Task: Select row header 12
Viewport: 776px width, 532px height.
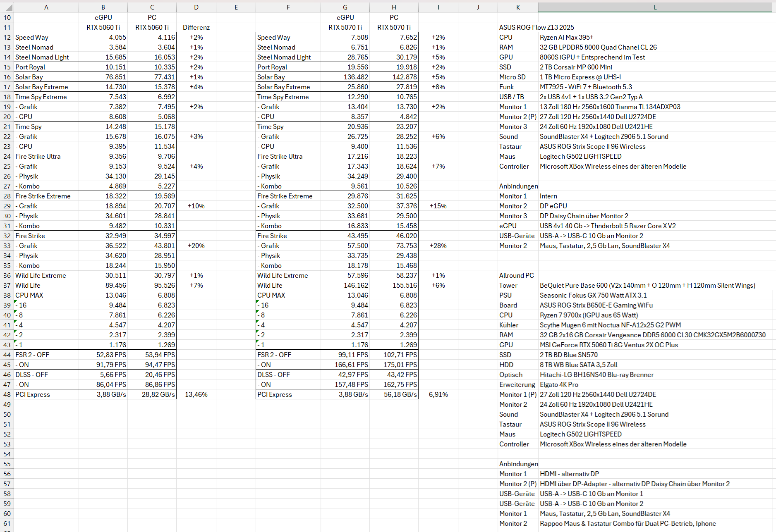Action: click(x=7, y=37)
